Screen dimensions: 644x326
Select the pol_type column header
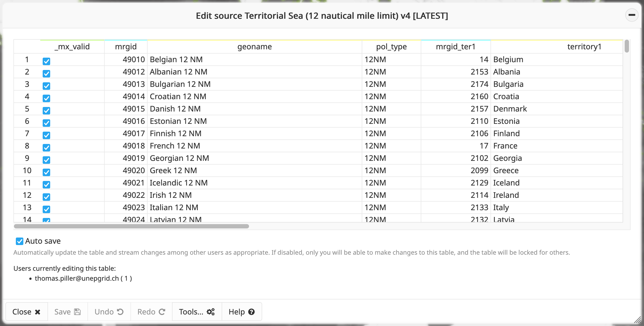pyautogui.click(x=391, y=47)
